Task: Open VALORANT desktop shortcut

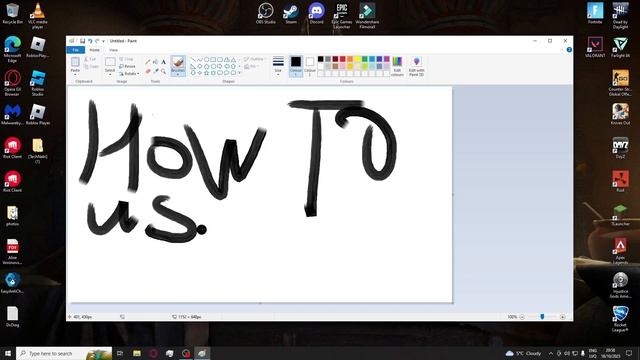Action: coord(595,47)
